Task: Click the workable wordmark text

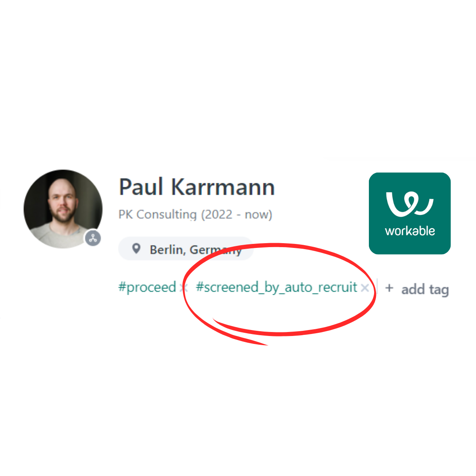Action: point(410,231)
